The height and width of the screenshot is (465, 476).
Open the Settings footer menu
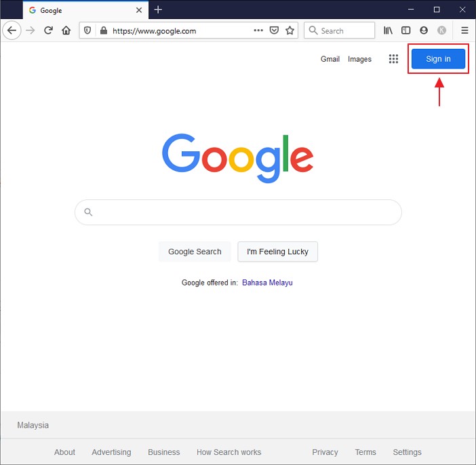[x=407, y=452]
